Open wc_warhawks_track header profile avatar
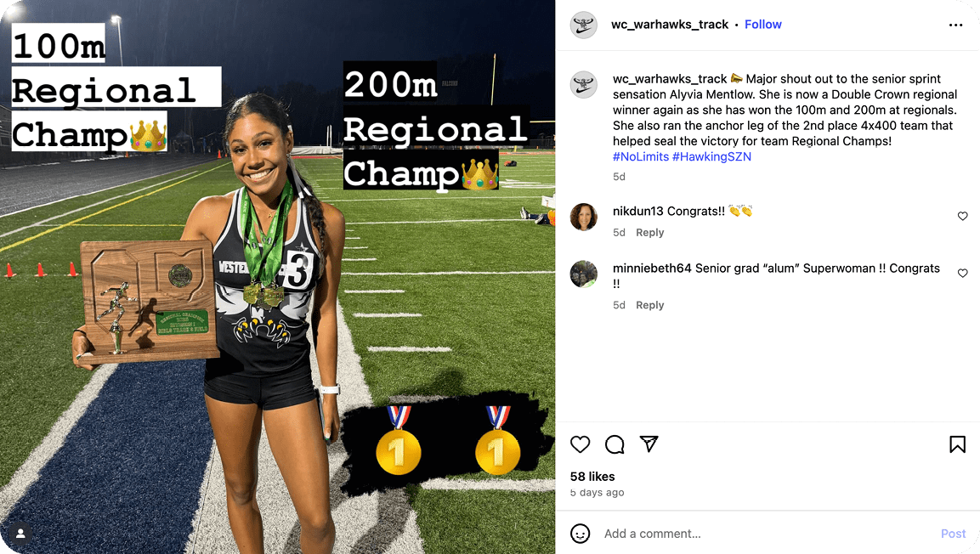 coord(584,25)
